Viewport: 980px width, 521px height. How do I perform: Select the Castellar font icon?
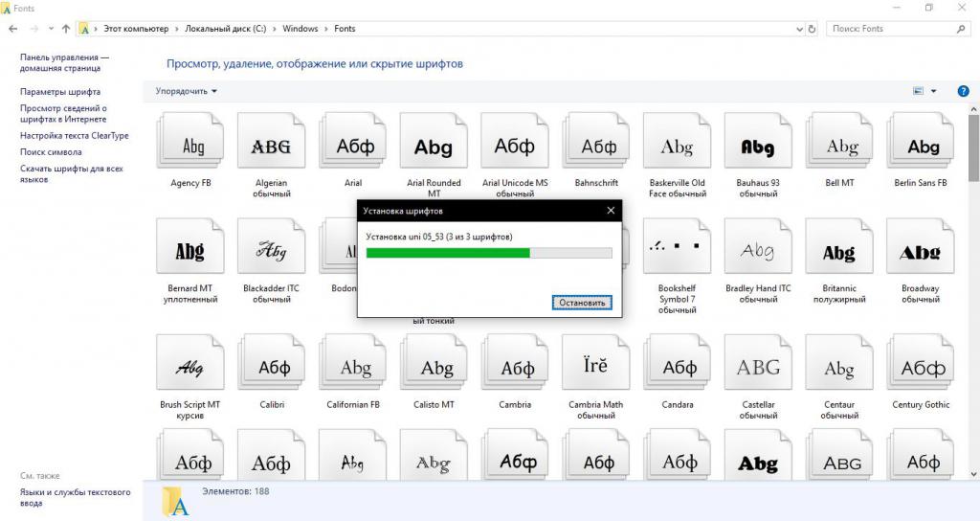(x=758, y=363)
